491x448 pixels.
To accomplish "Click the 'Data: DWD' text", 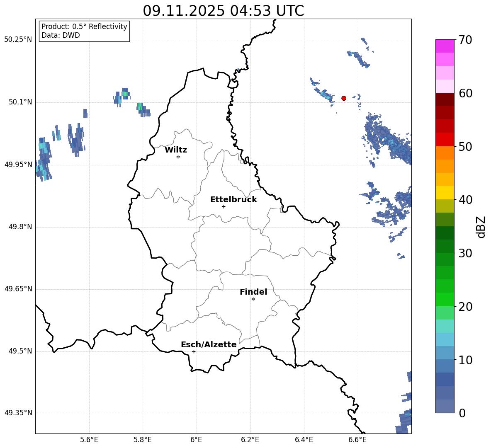I will tap(61, 35).
